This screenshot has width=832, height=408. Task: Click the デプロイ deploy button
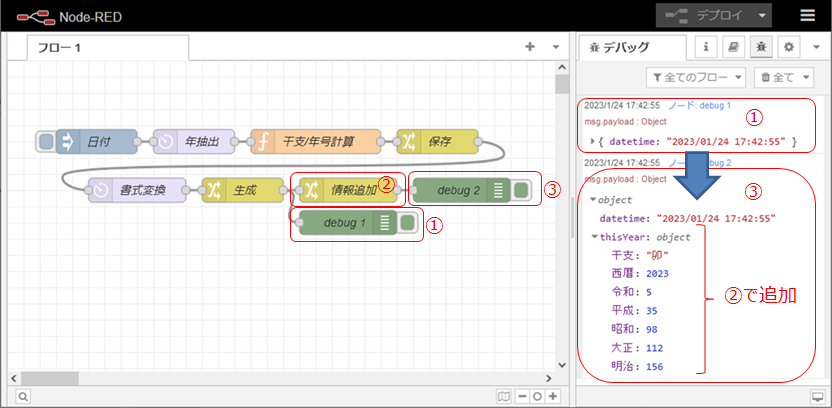[704, 16]
